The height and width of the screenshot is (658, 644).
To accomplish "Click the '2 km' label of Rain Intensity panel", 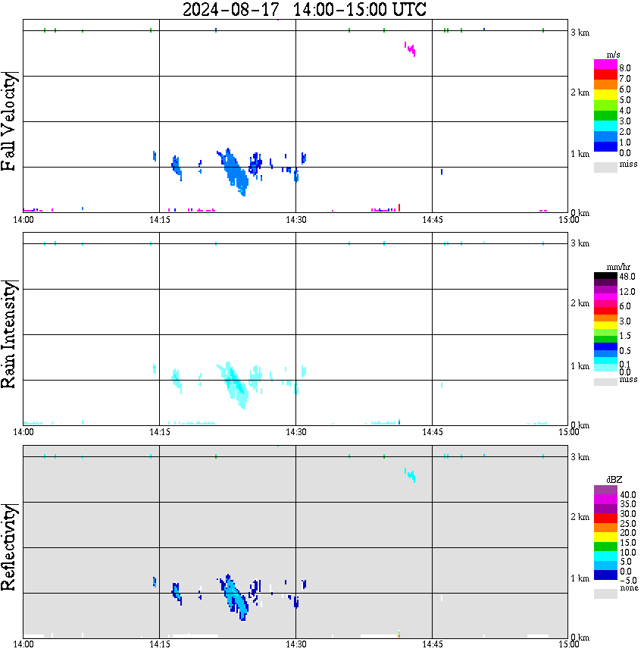I will coord(580,303).
